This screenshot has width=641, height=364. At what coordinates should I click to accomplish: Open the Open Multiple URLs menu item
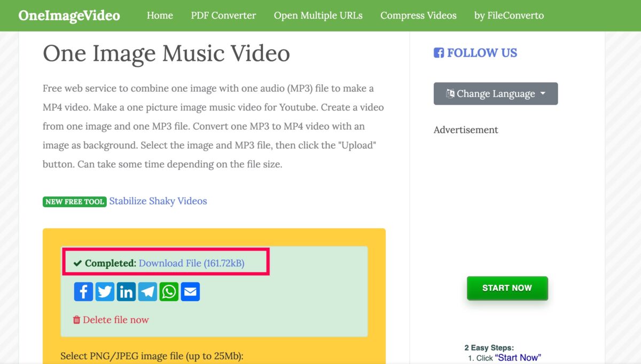click(318, 15)
